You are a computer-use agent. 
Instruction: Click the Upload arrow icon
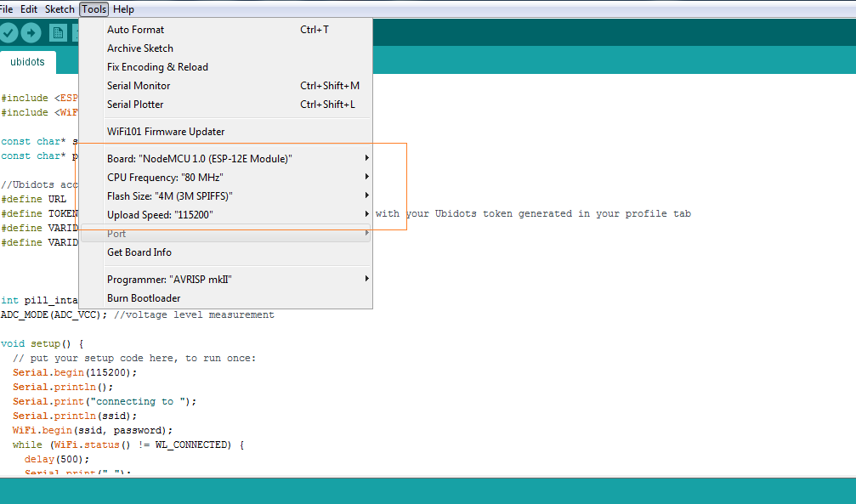(x=31, y=33)
